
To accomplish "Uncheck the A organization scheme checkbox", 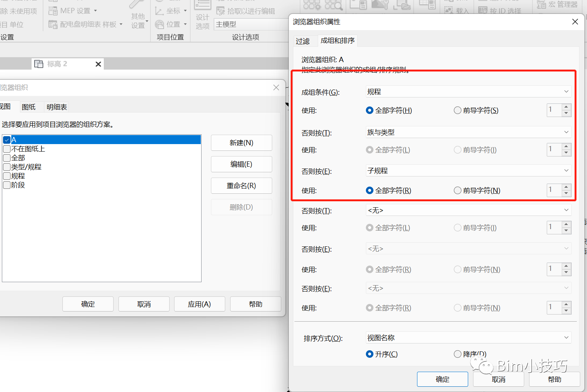I will tap(7, 140).
